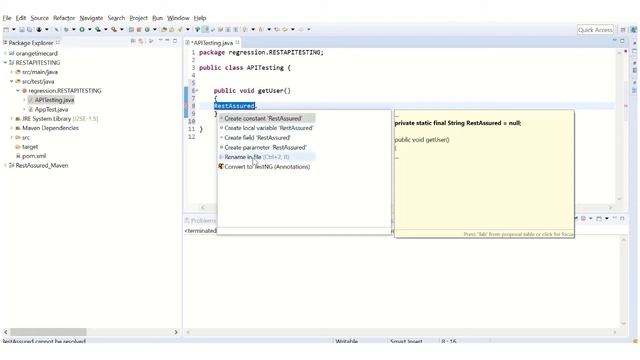Screen dimensions: 640x360
Task: Choose Create field 'RestAssured' proposal
Action: pos(267,138)
